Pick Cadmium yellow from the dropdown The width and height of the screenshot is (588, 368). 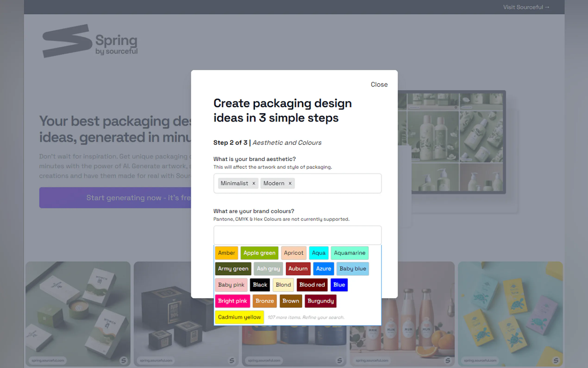tap(239, 317)
